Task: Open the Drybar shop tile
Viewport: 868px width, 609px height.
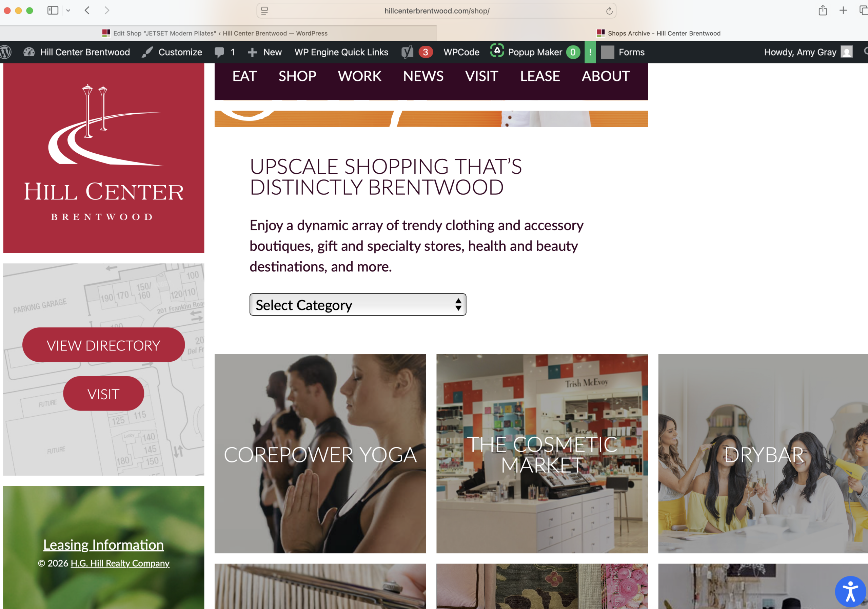Action: point(763,454)
